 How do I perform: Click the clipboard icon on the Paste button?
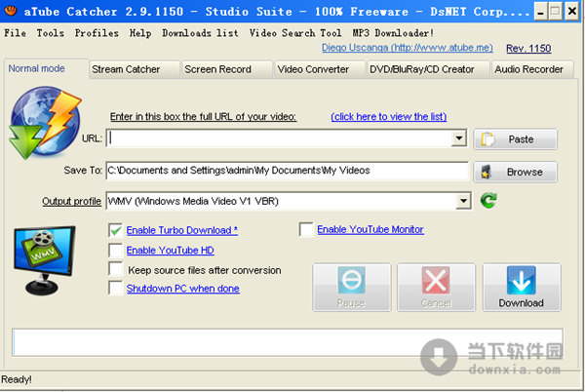click(x=487, y=139)
